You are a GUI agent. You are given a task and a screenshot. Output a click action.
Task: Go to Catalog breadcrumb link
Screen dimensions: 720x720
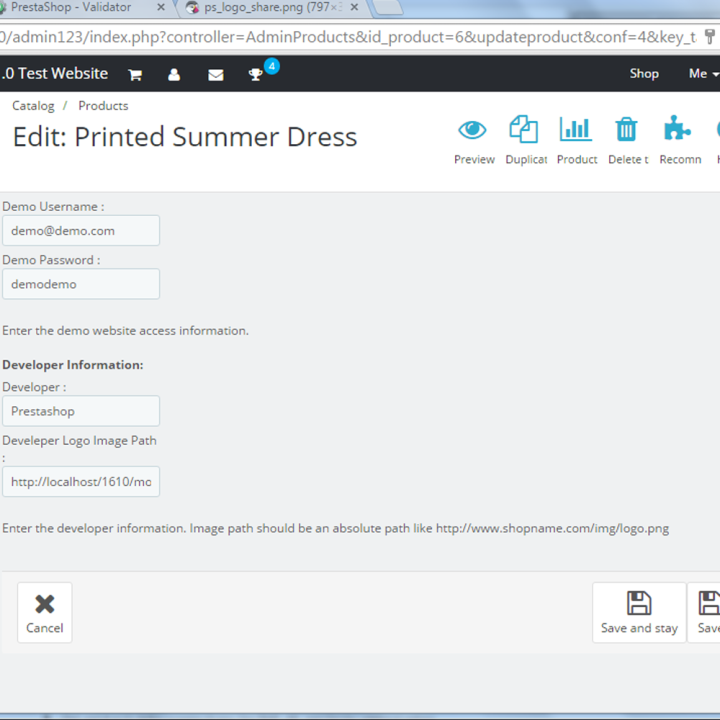coord(33,106)
